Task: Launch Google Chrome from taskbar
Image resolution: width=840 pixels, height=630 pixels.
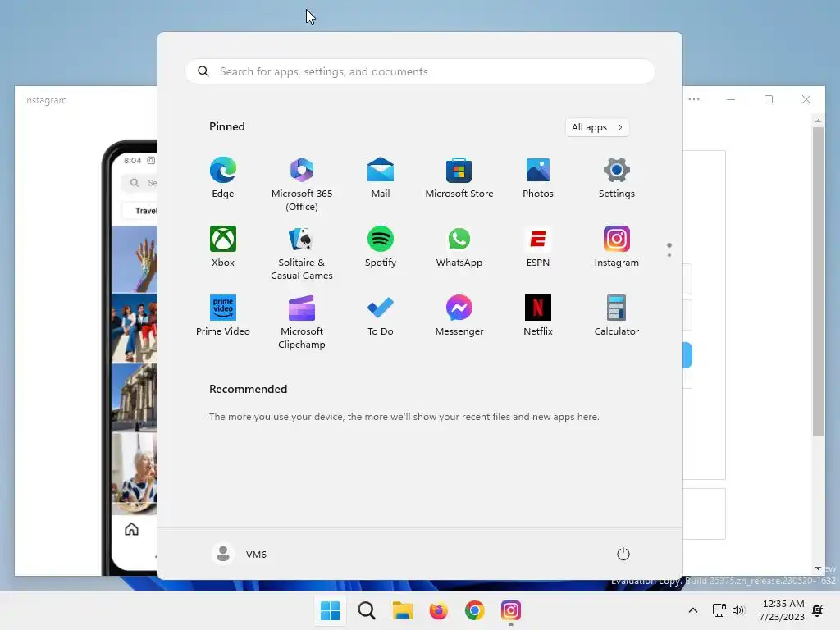Action: [x=475, y=610]
